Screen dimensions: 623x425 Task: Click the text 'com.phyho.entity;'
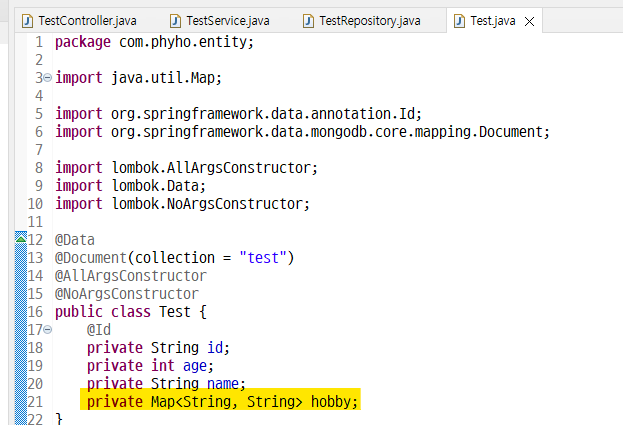point(186,42)
